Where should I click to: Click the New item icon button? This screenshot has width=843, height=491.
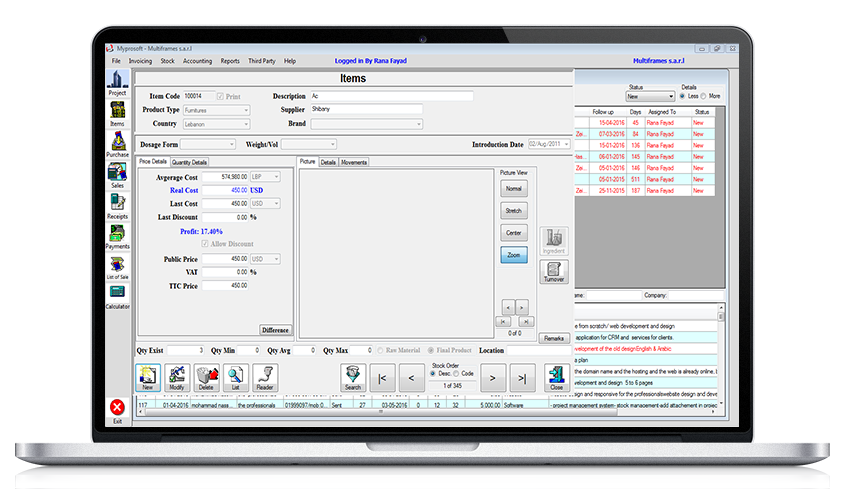[x=147, y=377]
